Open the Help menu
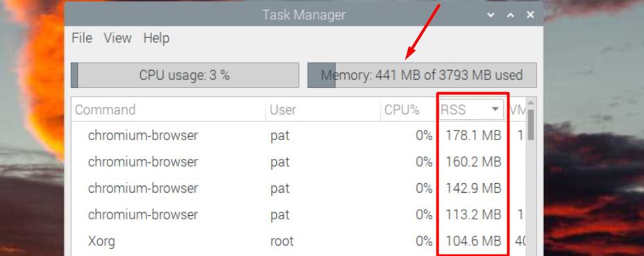The width and height of the screenshot is (644, 256). tap(156, 38)
